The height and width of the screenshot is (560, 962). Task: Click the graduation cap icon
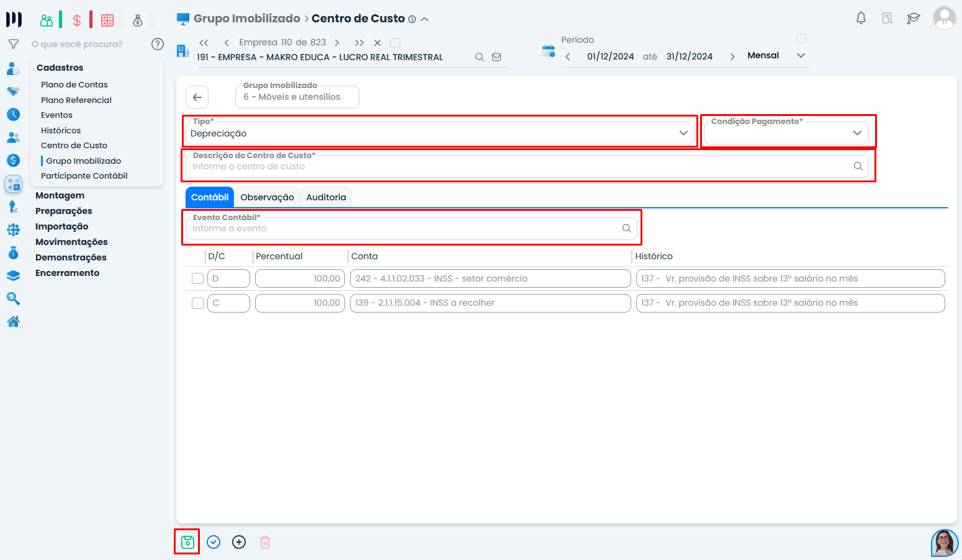[913, 19]
